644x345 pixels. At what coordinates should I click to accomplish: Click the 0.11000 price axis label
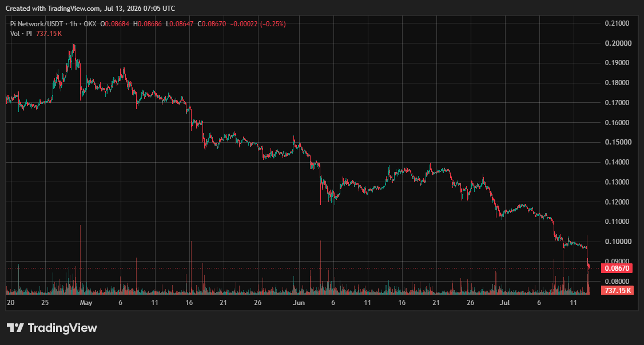617,222
